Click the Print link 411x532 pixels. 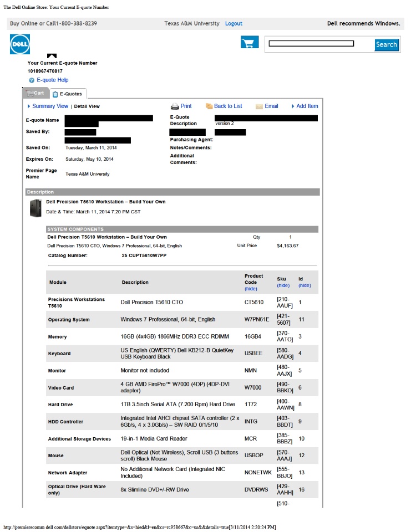[186, 106]
